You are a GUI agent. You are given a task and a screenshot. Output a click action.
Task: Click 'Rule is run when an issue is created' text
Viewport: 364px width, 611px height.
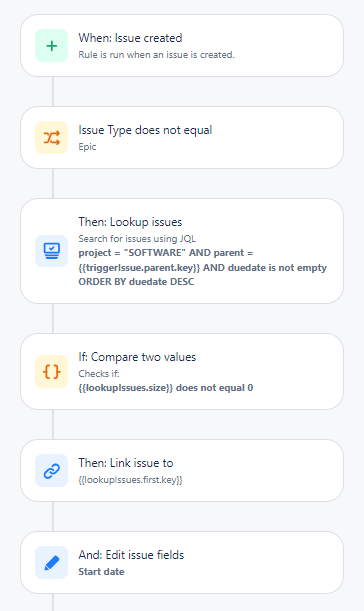pyautogui.click(x=156, y=55)
